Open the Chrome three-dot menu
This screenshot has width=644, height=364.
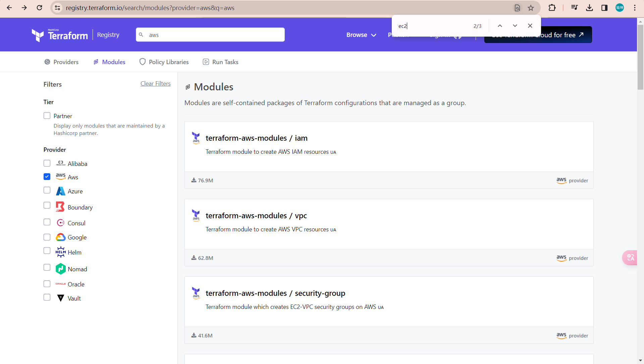pyautogui.click(x=635, y=8)
